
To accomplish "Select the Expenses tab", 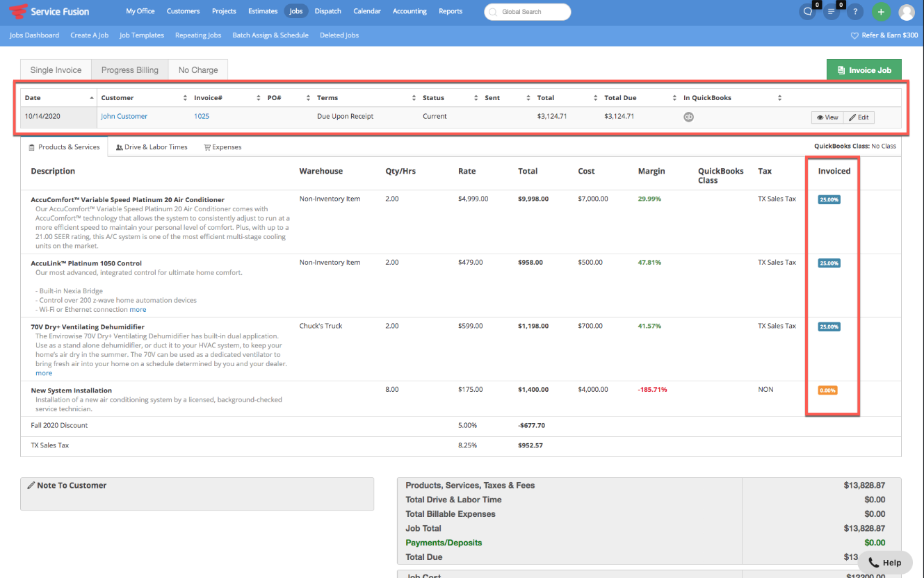I will [222, 147].
